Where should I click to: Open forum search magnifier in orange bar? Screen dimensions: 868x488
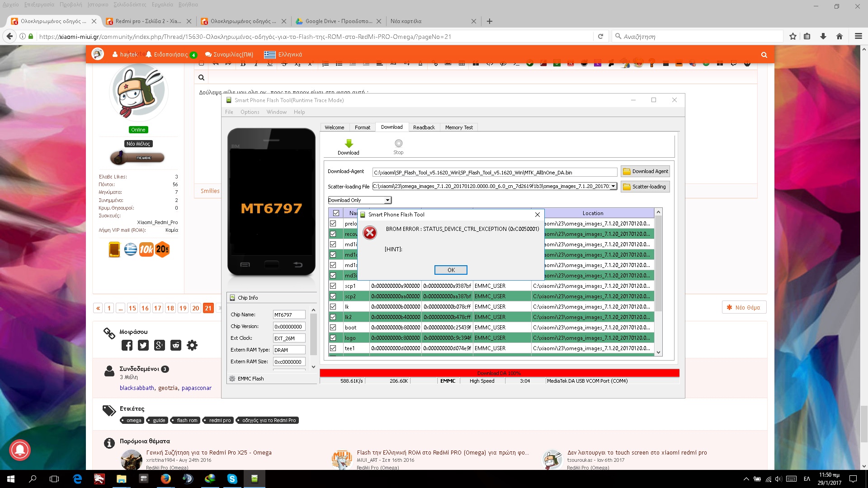[x=764, y=55]
